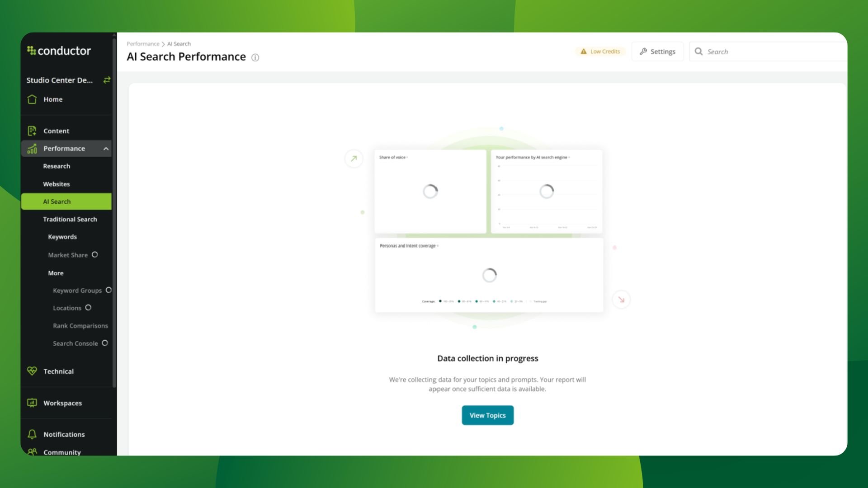Click the sidebar vertical scrollbar
The height and width of the screenshot is (488, 868).
pyautogui.click(x=114, y=212)
